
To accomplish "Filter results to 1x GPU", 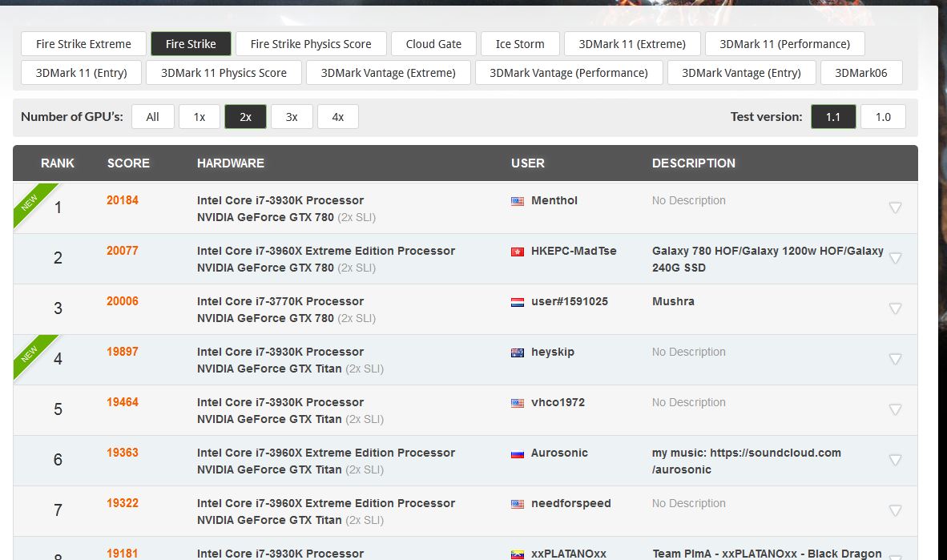I will pos(199,117).
